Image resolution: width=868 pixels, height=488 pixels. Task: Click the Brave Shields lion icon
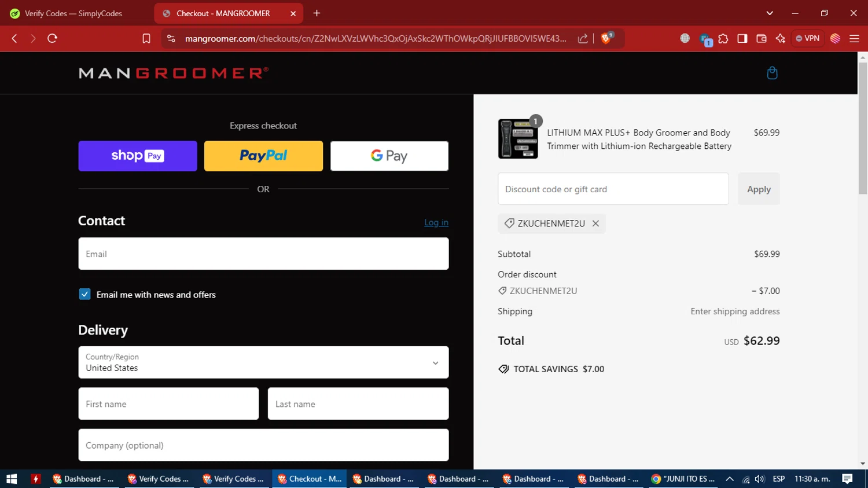coord(606,38)
